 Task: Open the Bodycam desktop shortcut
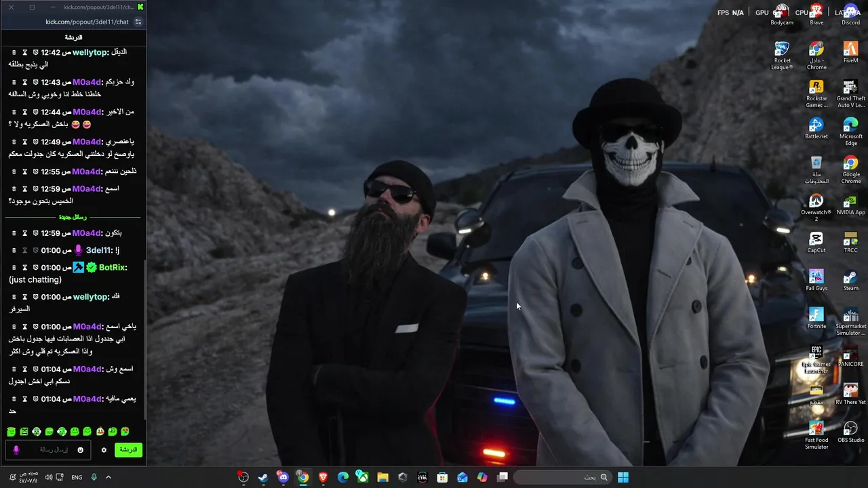pyautogui.click(x=782, y=14)
